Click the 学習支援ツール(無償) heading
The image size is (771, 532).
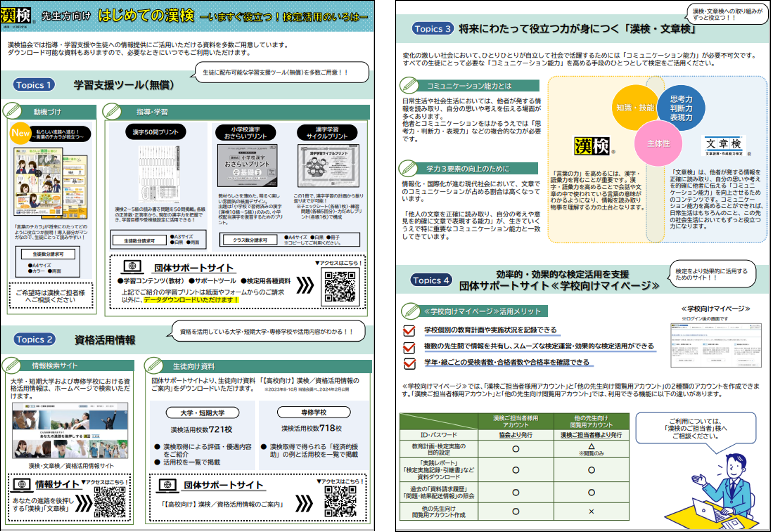(x=124, y=85)
